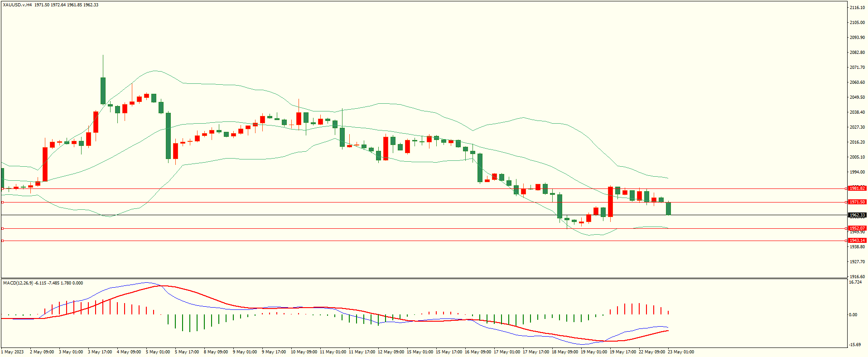The height and width of the screenshot is (357, 868).
Task: Click the 5 May 01:00 time label
Action: pyautogui.click(x=158, y=352)
